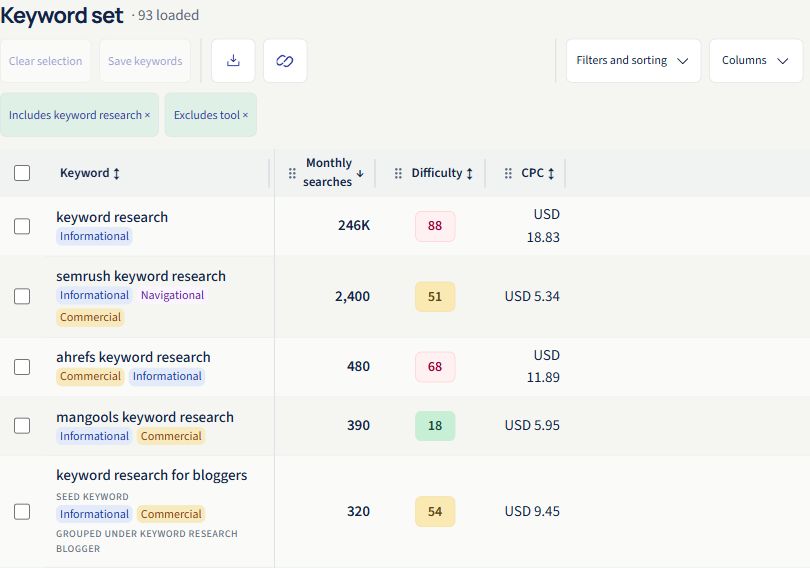The image size is (810, 568).
Task: Open mangools keyword research link
Action: click(145, 417)
